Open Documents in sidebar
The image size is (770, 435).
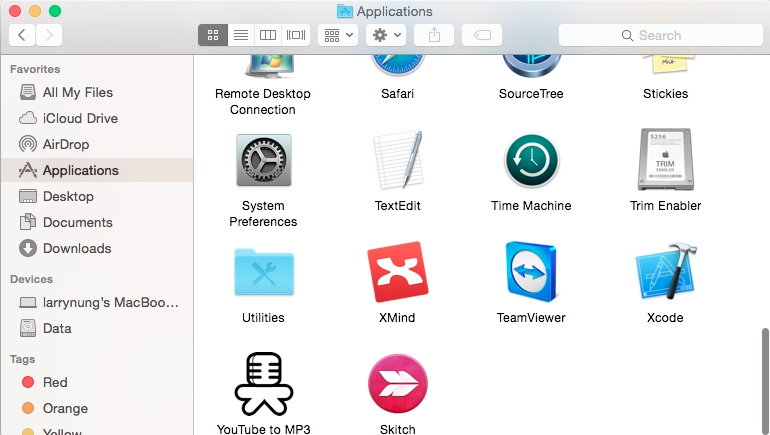coord(97,222)
